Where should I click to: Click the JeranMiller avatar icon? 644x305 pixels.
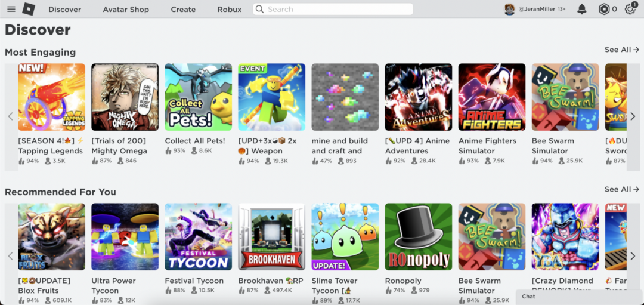pos(510,9)
